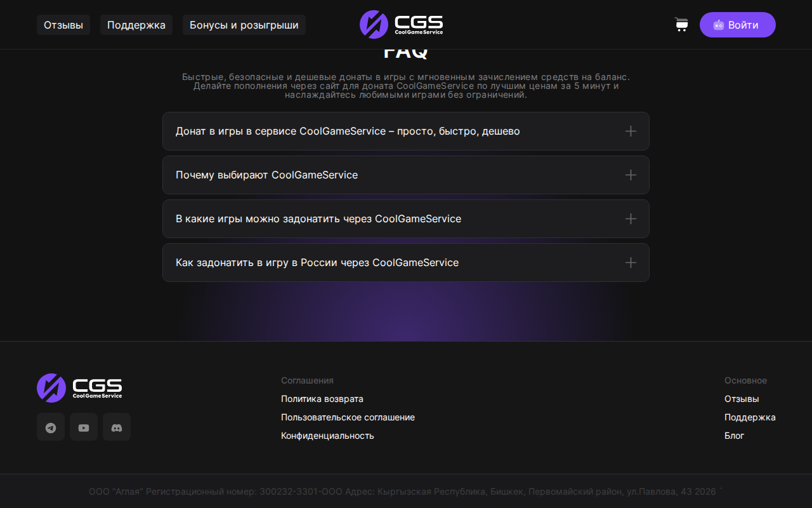
Task: Click plus icon on 'Почему выбирают' row
Action: tap(631, 175)
